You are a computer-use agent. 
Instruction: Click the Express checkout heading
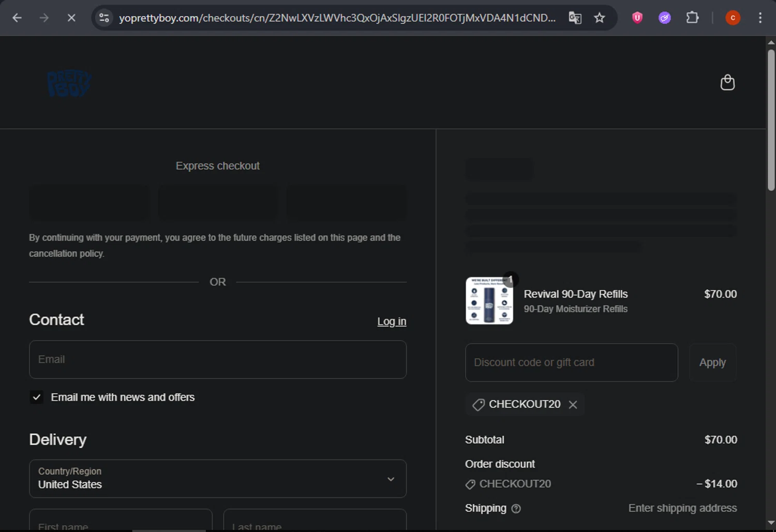point(218,166)
